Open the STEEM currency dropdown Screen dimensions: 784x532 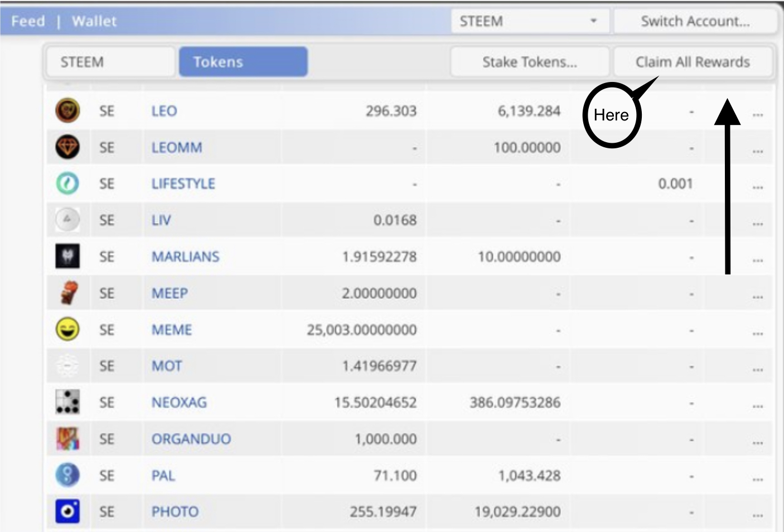click(x=529, y=21)
